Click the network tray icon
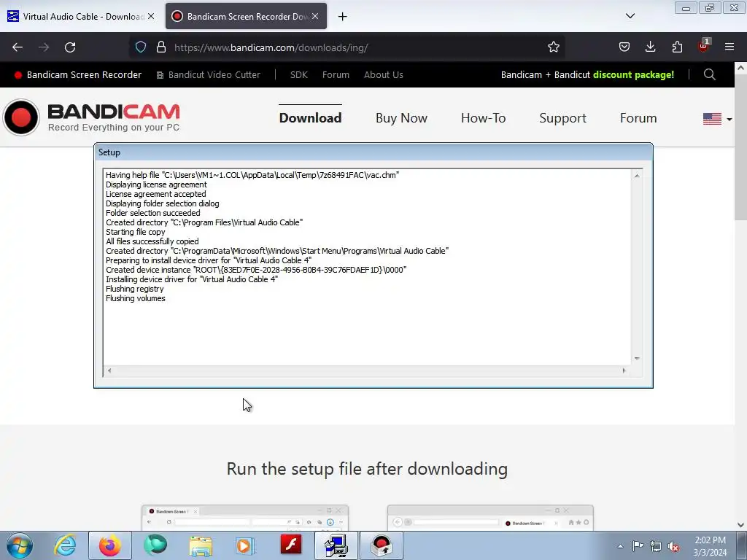 pyautogui.click(x=656, y=546)
